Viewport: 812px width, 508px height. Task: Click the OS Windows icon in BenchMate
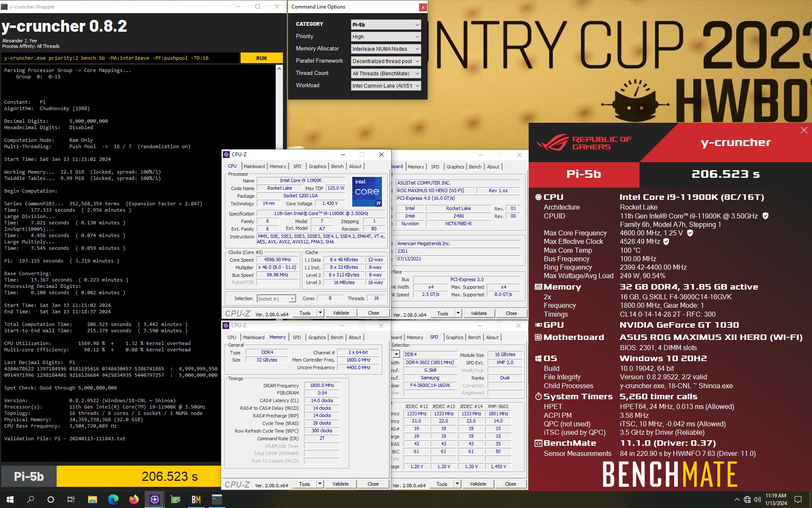click(x=538, y=359)
